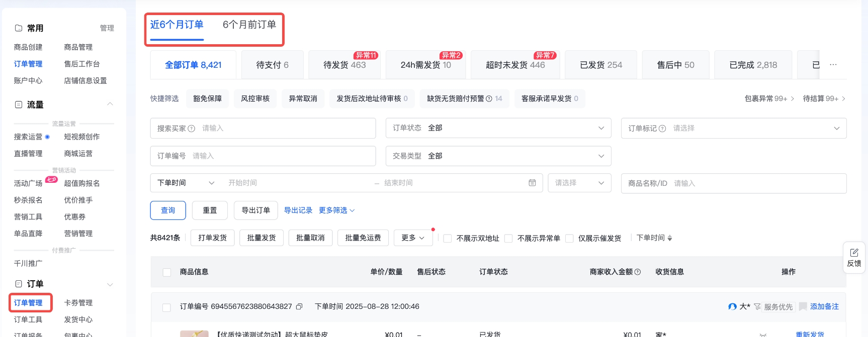Switch to the 6个月前订单 tab
This screenshot has width=868, height=337.
pos(249,25)
